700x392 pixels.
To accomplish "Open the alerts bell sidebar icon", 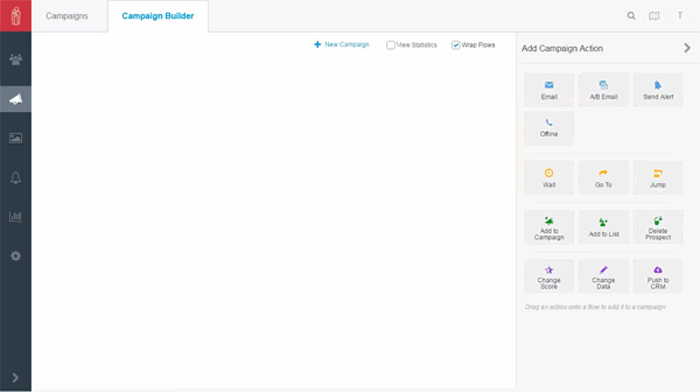I will 16,178.
